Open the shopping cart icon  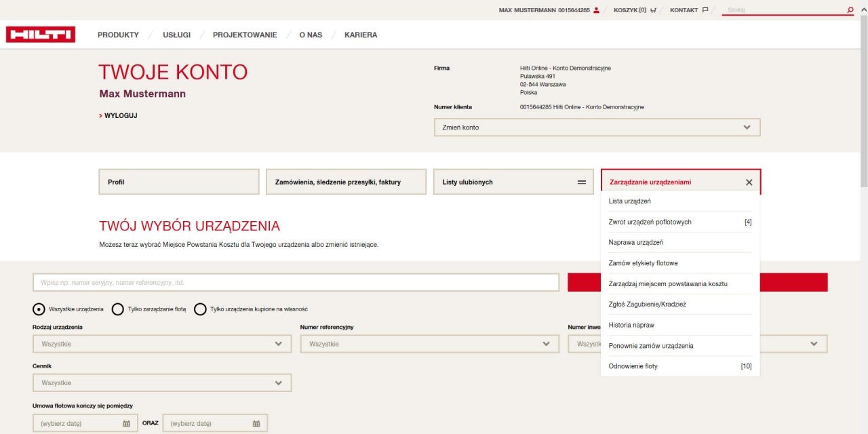click(653, 10)
